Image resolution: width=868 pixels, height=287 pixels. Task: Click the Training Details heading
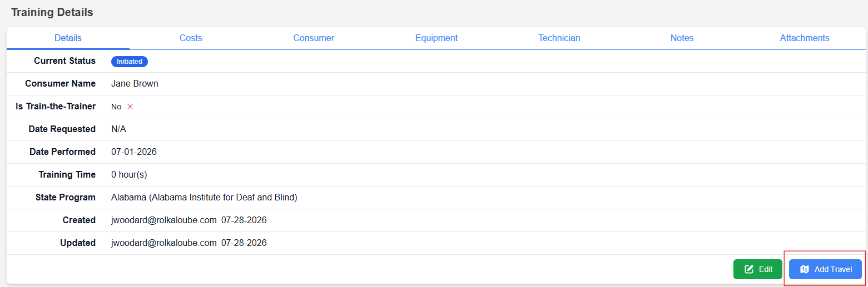click(52, 12)
